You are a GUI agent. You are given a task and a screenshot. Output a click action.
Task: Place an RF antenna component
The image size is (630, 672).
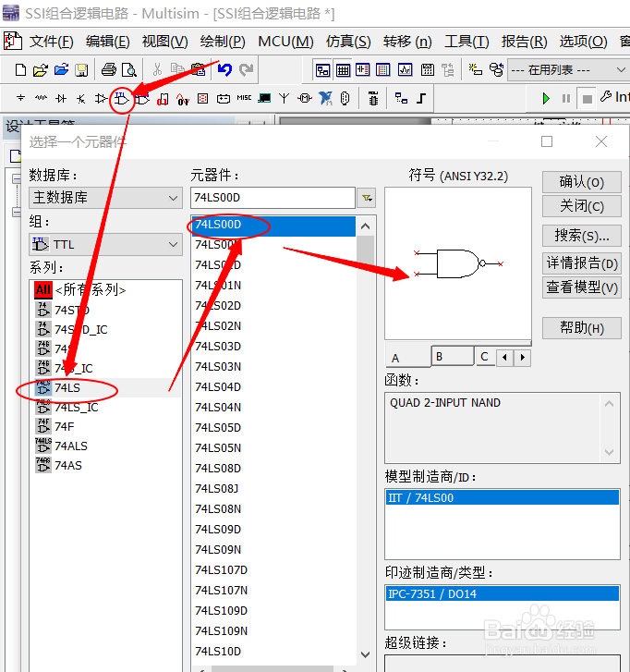(x=284, y=99)
